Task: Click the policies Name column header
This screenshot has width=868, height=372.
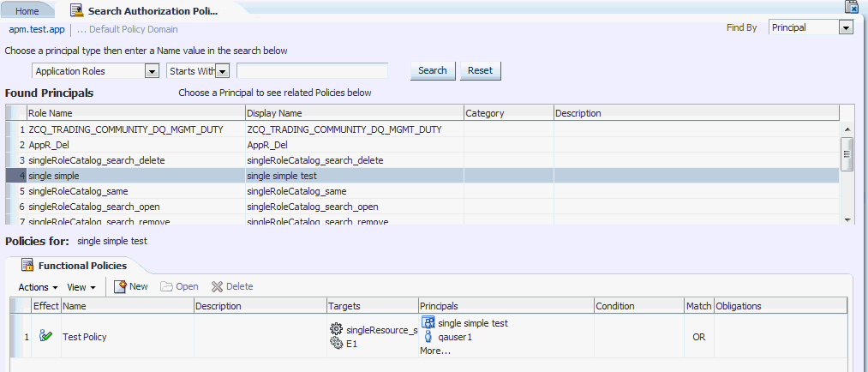Action: point(128,306)
